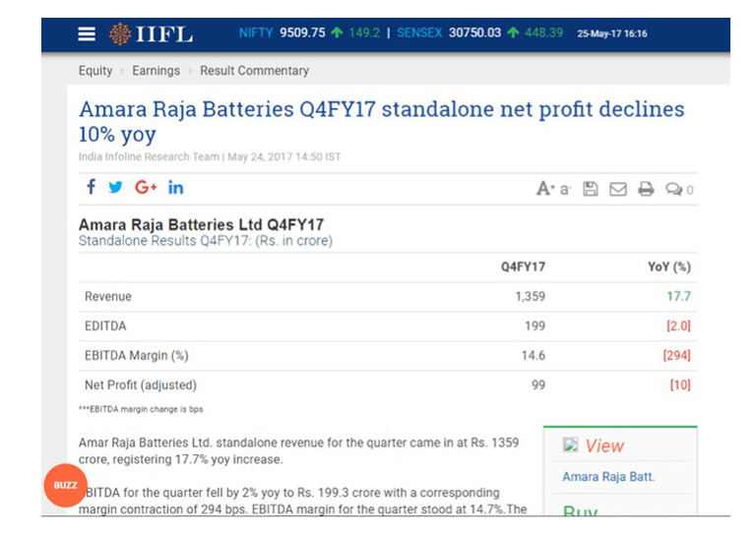This screenshot has width=756, height=537.
Task: Share article on Facebook
Action: [x=91, y=187]
